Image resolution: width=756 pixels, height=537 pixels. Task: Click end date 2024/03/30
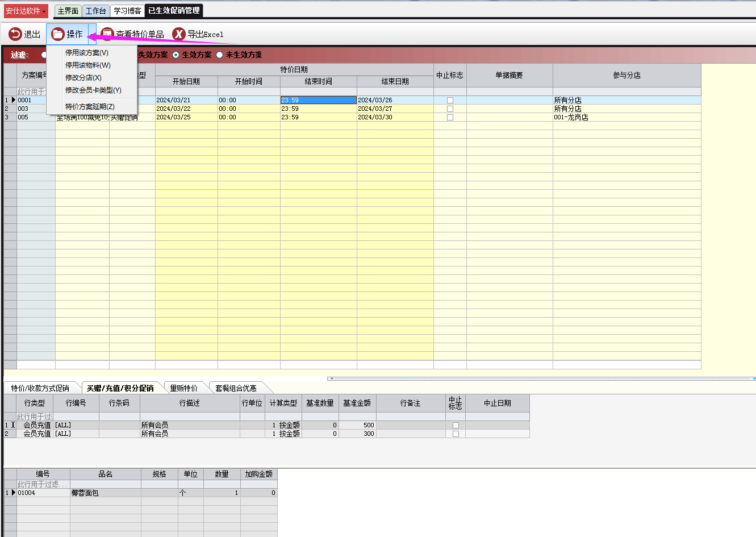[395, 117]
